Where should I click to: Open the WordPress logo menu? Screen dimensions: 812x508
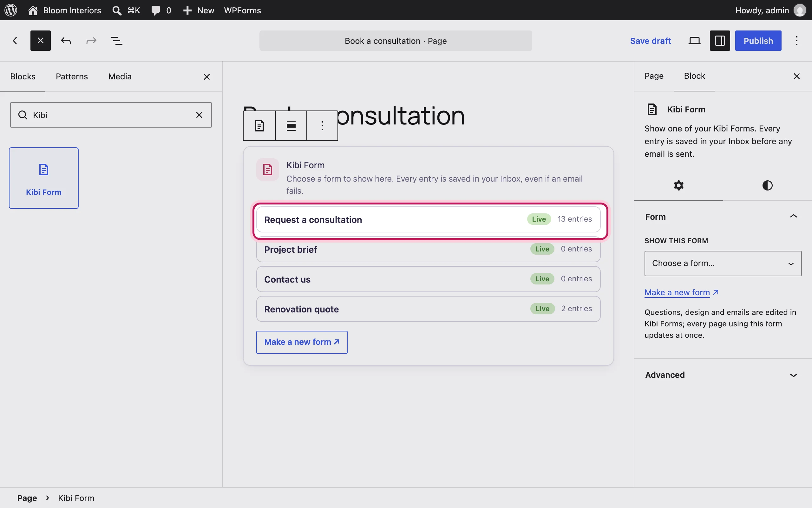[x=11, y=10]
